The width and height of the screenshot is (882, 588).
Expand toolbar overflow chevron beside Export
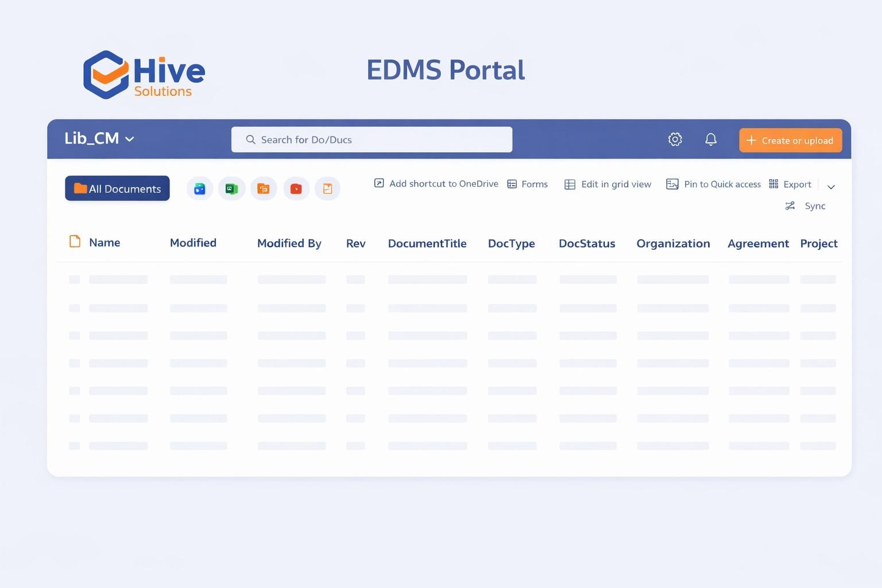[830, 187]
